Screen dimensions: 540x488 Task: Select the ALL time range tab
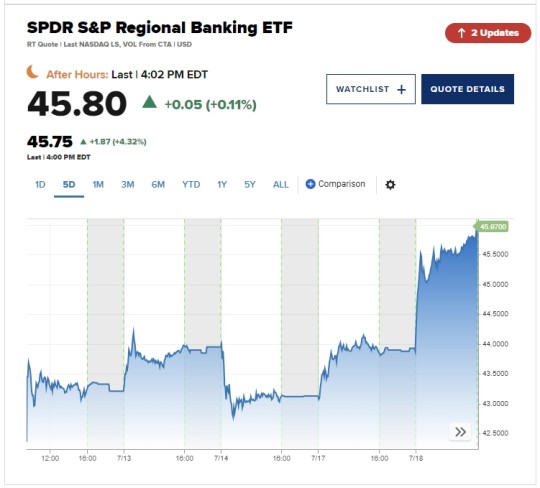(x=281, y=185)
